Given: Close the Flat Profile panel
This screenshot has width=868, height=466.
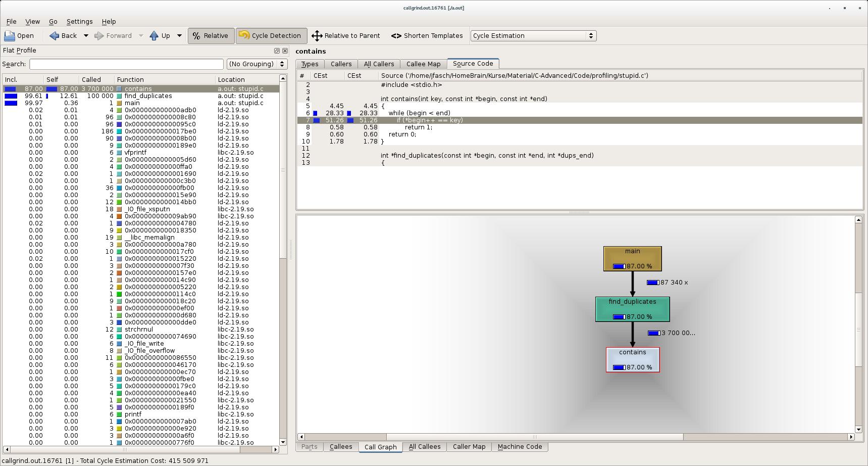Looking at the screenshot, I should [x=285, y=51].
